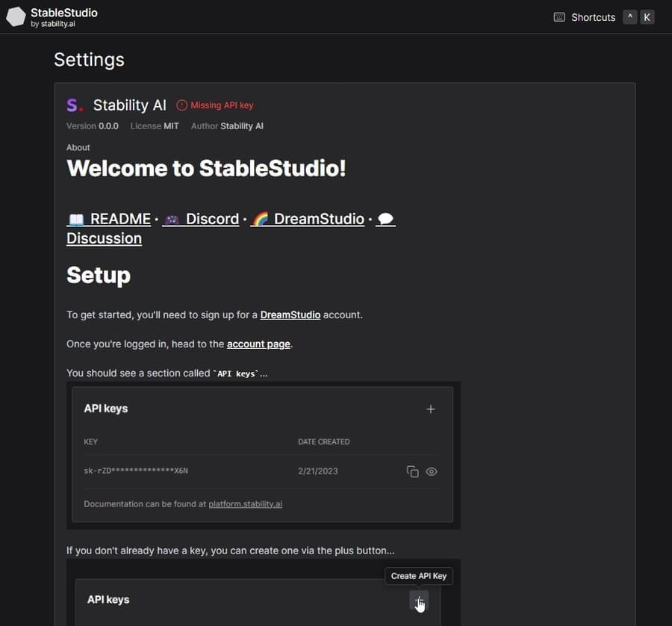This screenshot has width=672, height=626.
Task: Click the Welcome to StableStudio! heading
Action: tap(206, 168)
